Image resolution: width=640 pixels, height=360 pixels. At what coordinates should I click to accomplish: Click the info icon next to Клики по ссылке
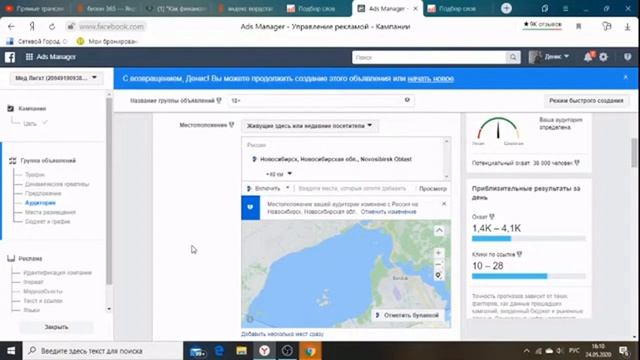coord(519,254)
